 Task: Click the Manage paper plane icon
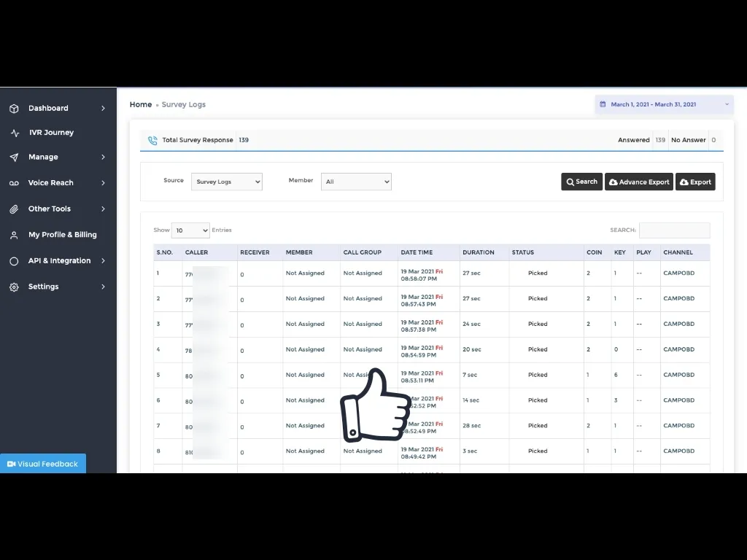pyautogui.click(x=14, y=157)
